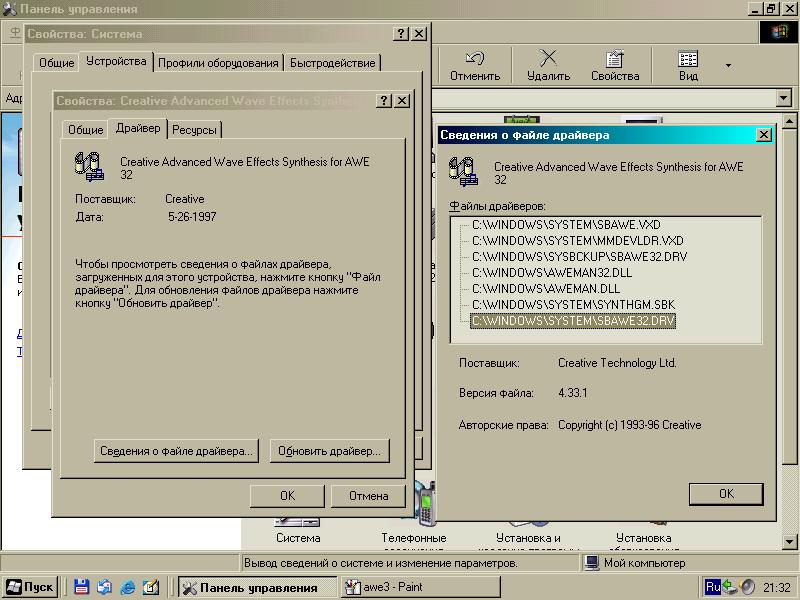This screenshot has height=600, width=800.
Task: Close the driver file details dialog
Action: click(763, 135)
